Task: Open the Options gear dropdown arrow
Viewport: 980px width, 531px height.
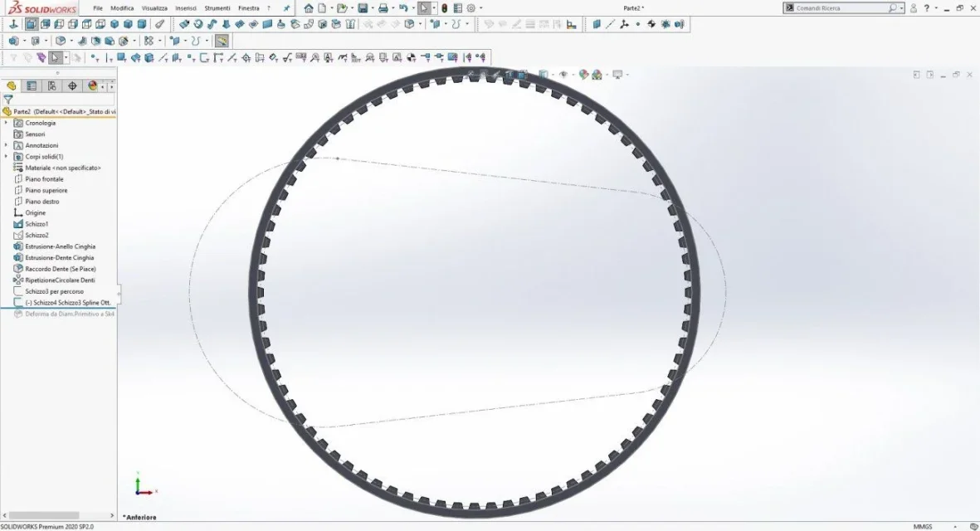Action: click(x=480, y=8)
